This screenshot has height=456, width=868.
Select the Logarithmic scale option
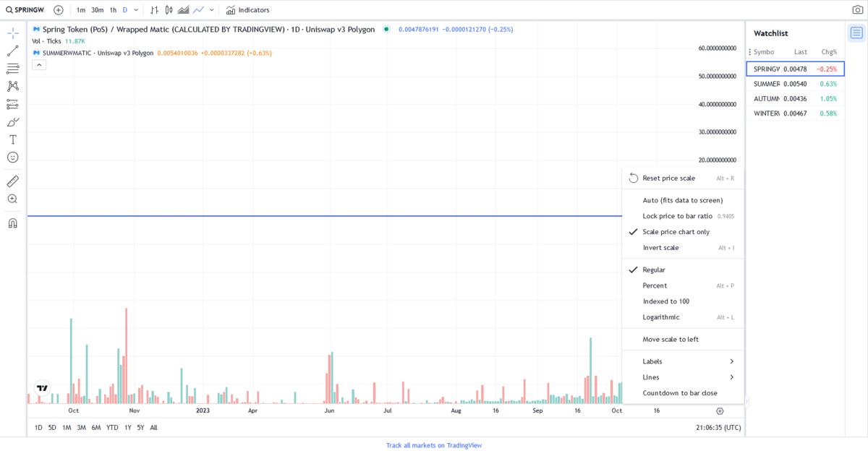660,317
